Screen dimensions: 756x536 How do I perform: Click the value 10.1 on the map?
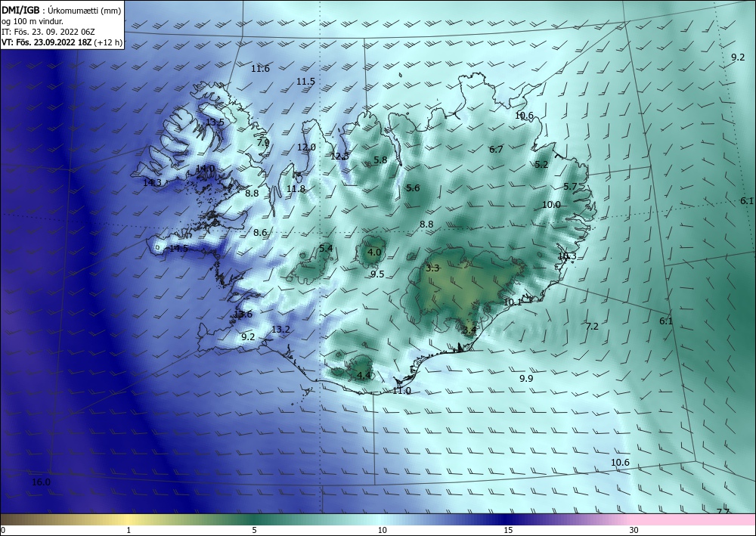[513, 302]
